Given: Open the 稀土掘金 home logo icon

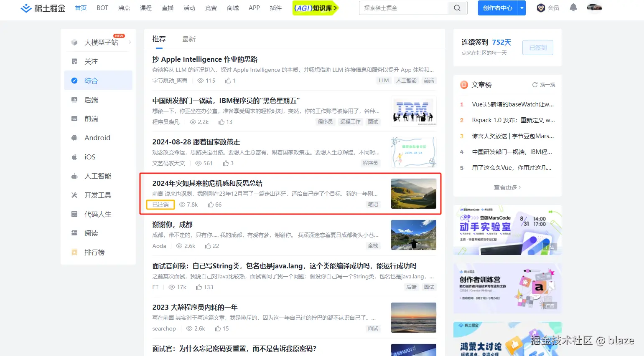Looking at the screenshot, I should coord(26,8).
